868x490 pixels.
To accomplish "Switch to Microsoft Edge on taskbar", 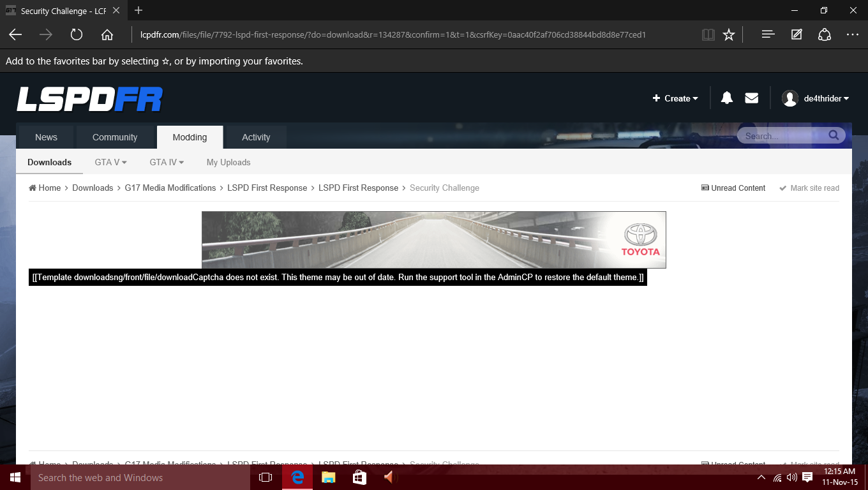I will (297, 477).
